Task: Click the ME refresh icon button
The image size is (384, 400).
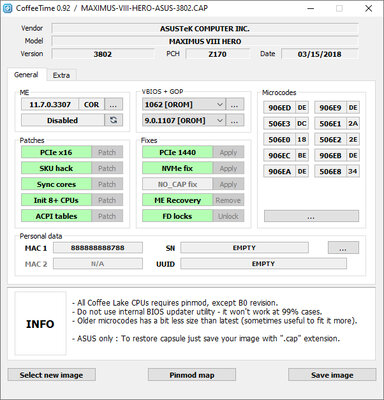Action: 113,120
